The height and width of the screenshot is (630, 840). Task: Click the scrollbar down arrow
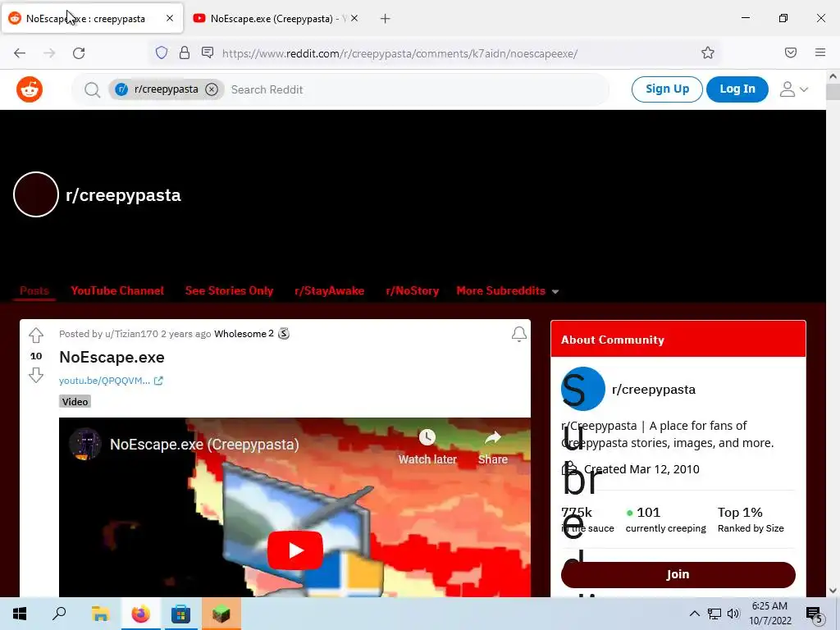(833, 591)
